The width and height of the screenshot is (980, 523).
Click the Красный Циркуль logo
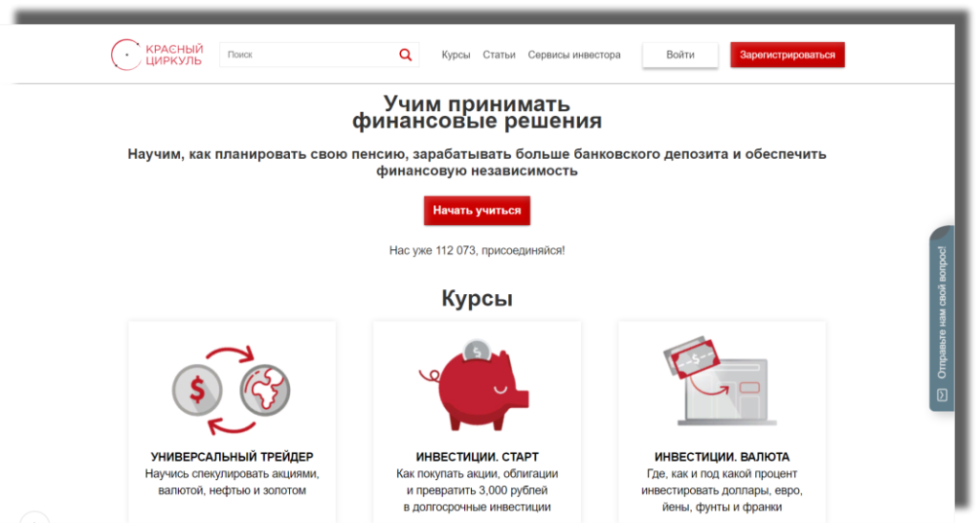click(x=157, y=55)
